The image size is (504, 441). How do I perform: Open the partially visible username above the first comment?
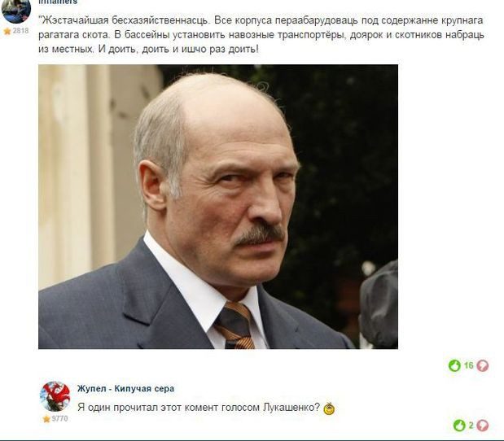coord(58,2)
